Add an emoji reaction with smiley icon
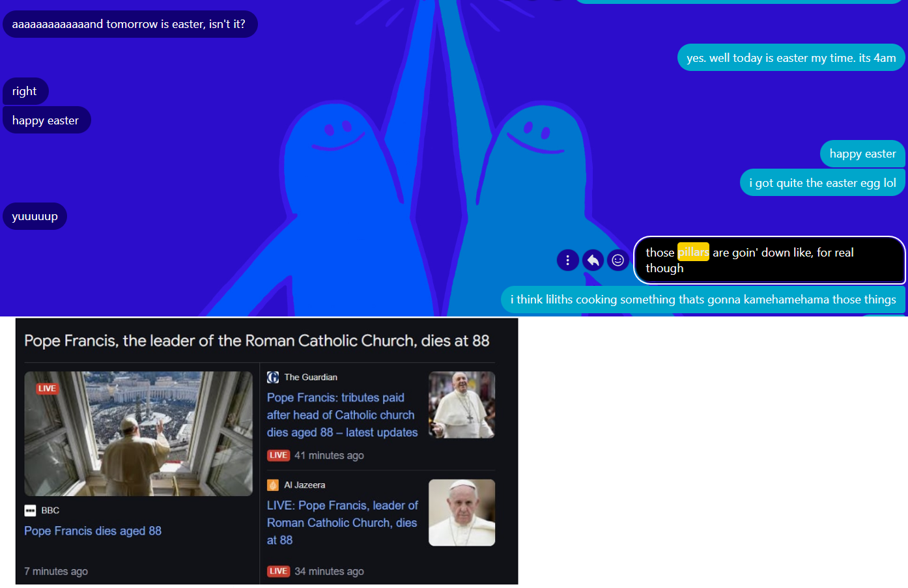This screenshot has height=588, width=908. pos(618,260)
